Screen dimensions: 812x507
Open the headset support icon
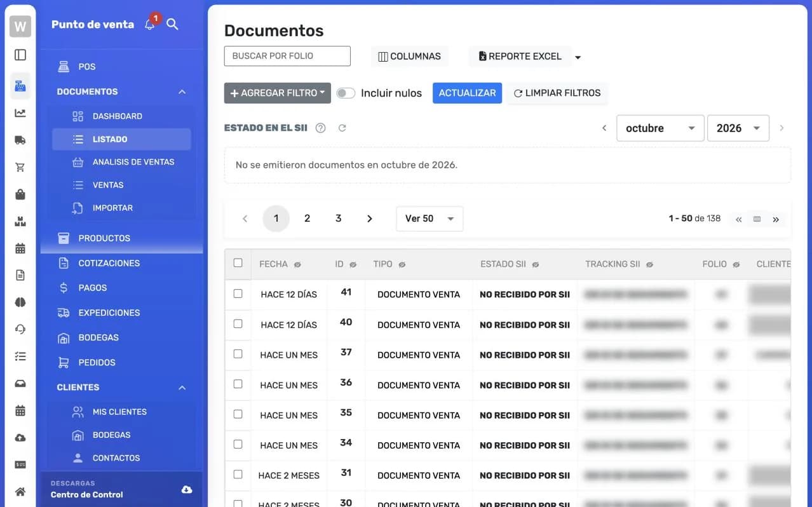(20, 329)
